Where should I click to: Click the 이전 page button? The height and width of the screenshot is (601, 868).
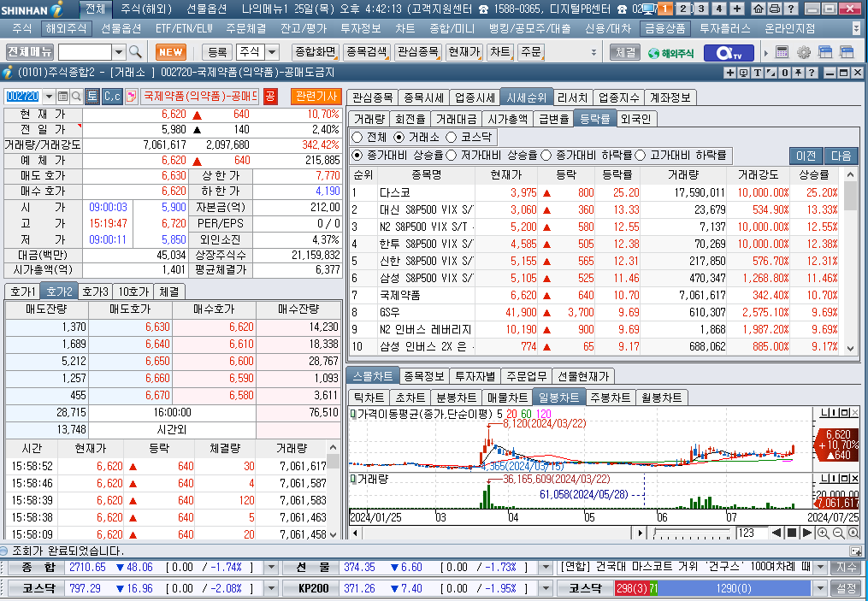[x=806, y=156]
